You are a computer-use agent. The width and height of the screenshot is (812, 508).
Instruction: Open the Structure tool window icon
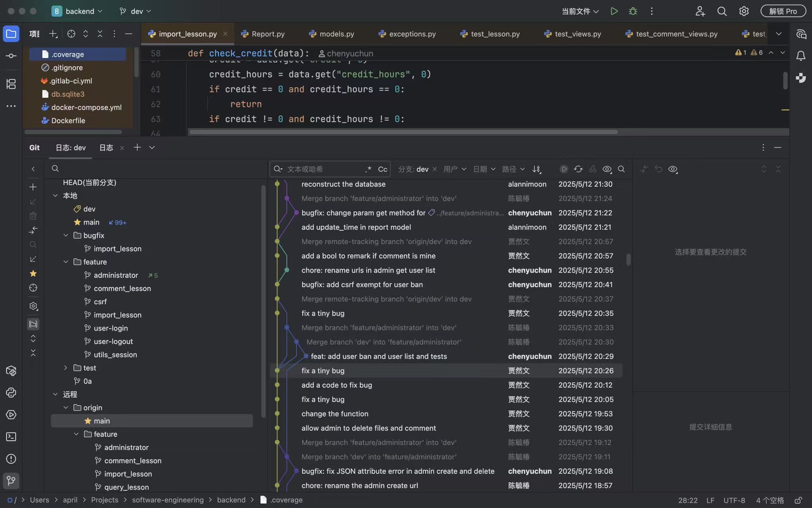(x=11, y=84)
